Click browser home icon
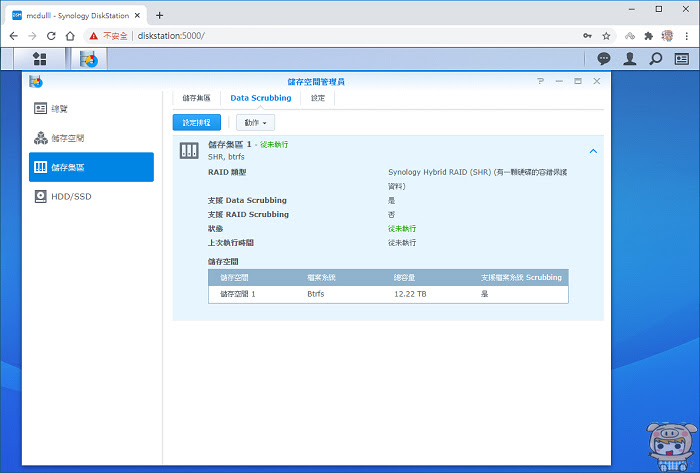700x473 pixels. (70, 36)
